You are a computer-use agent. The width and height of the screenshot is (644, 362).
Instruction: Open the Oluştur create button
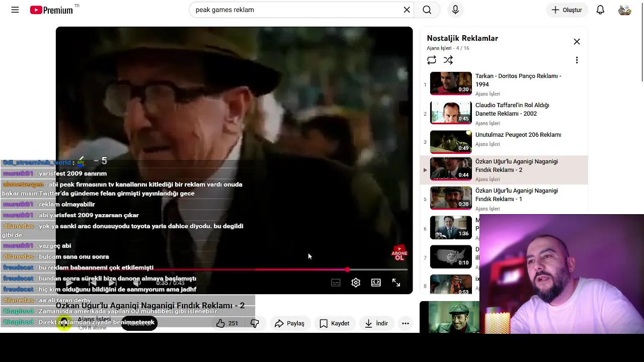[567, 10]
